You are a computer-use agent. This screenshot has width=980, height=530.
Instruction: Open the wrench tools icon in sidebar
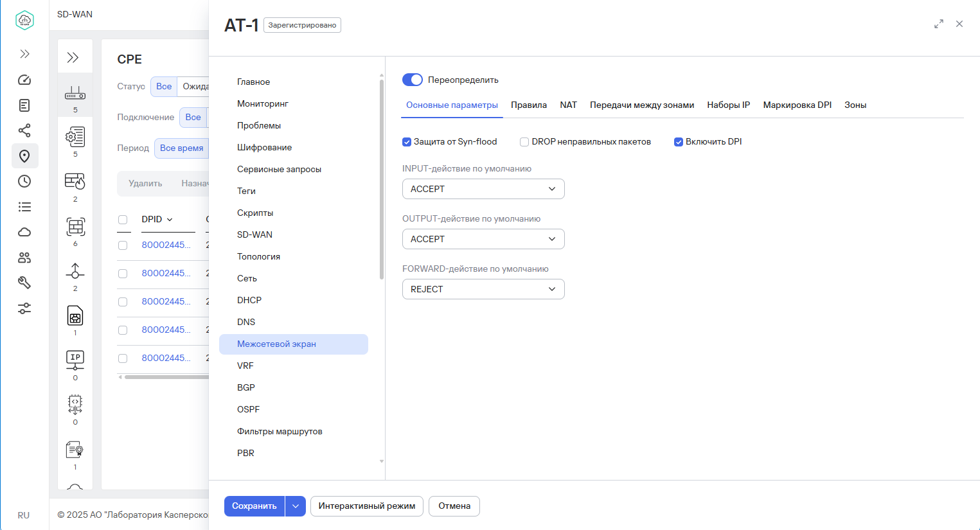[x=24, y=283]
